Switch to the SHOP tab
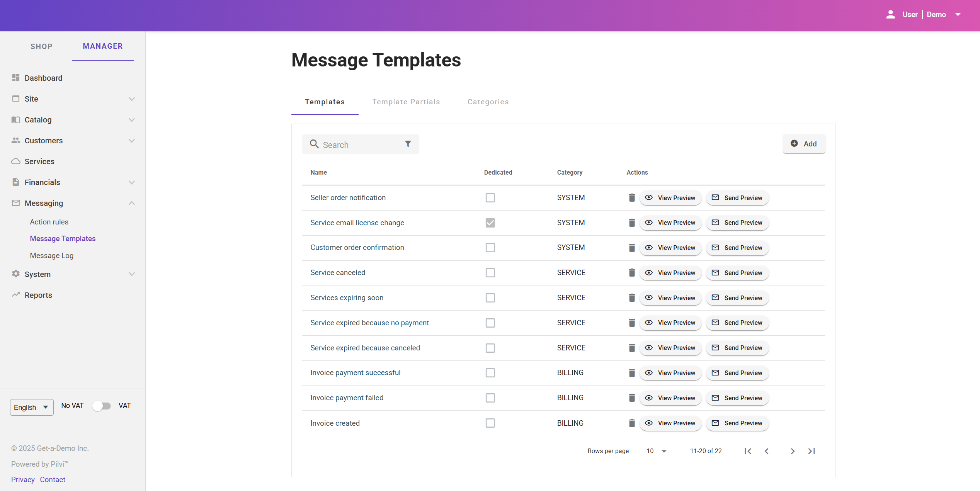 click(41, 46)
